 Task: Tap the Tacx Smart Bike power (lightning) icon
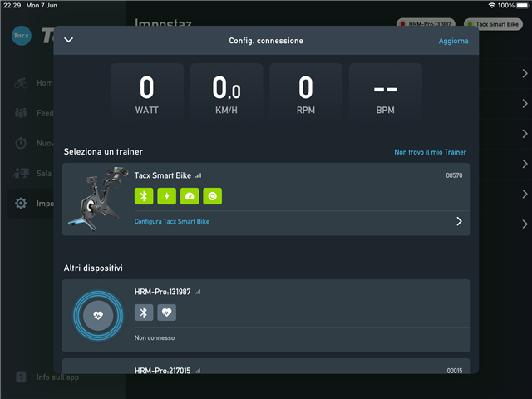[x=166, y=196]
